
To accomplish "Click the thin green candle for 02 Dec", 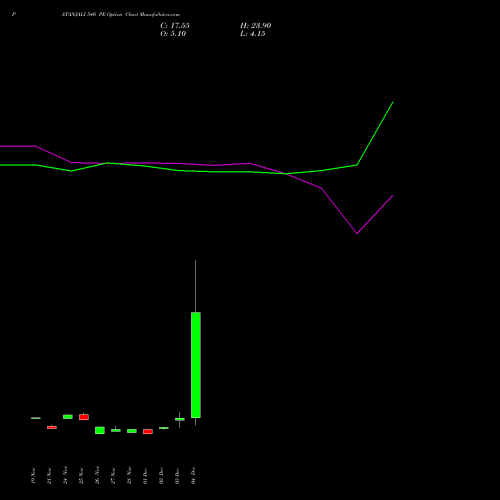I will click(164, 428).
